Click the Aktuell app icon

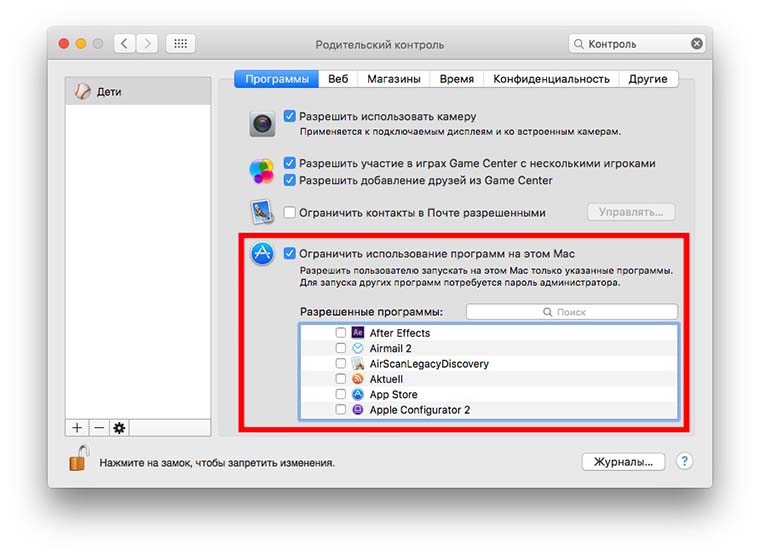click(x=358, y=379)
